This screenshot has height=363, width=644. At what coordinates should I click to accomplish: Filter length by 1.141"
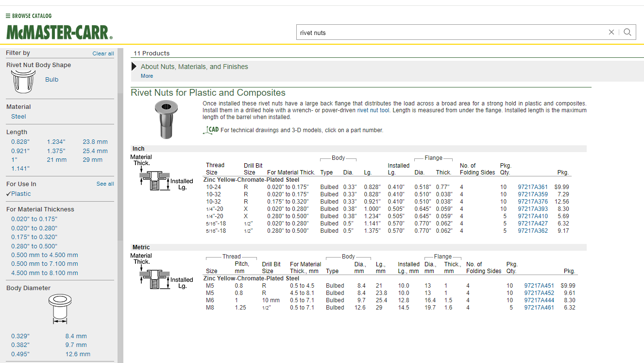pos(20,169)
